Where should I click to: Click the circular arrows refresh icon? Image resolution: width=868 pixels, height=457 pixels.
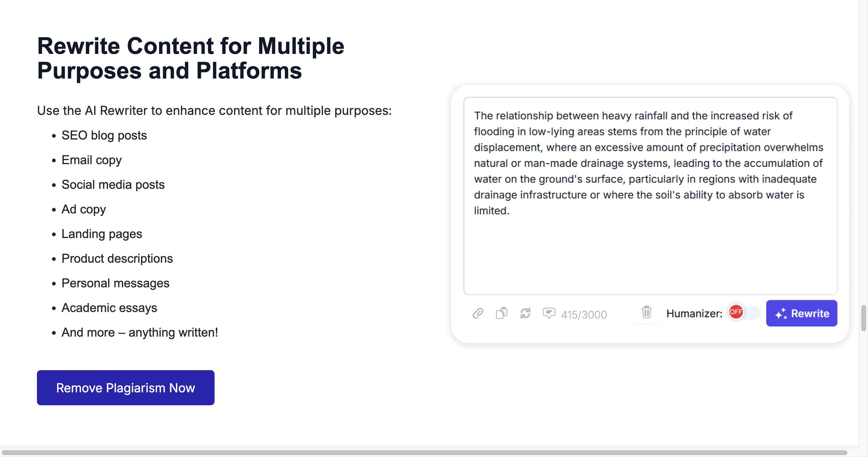pos(525,313)
